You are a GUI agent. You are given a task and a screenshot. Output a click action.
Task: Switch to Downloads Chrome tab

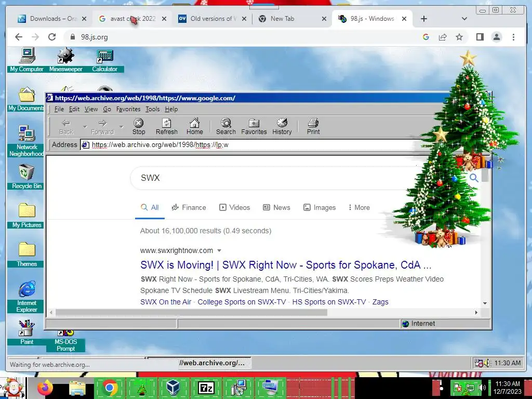pos(52,19)
